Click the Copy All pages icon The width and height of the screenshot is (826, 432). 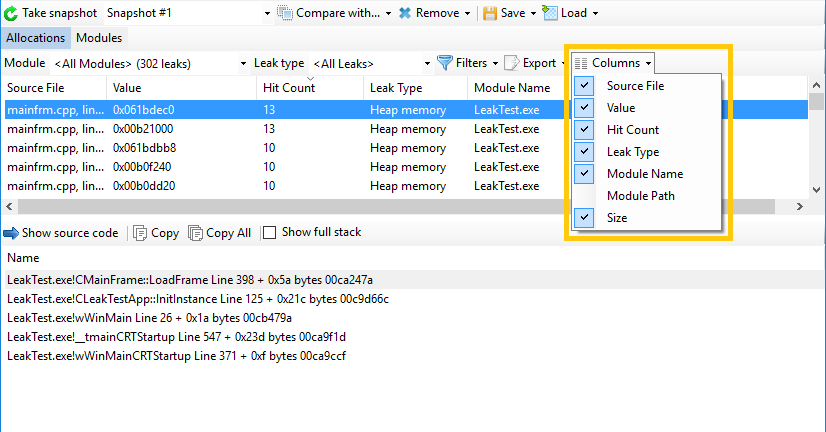(195, 233)
